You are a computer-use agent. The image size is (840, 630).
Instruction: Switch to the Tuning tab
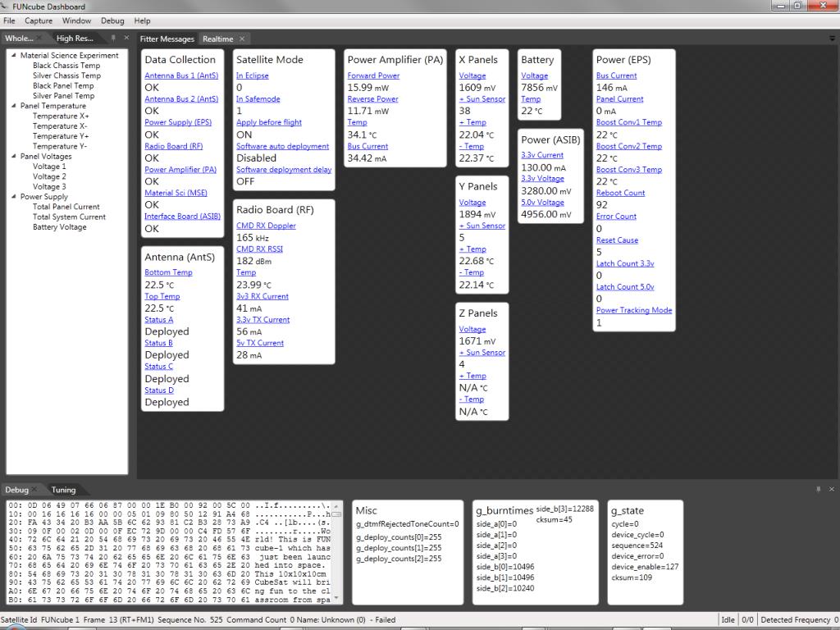[63, 490]
